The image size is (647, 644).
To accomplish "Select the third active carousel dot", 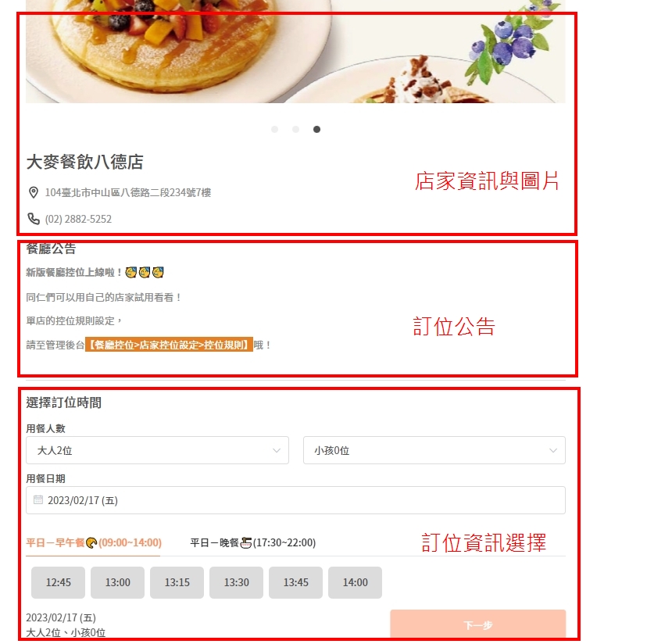I will [317, 130].
